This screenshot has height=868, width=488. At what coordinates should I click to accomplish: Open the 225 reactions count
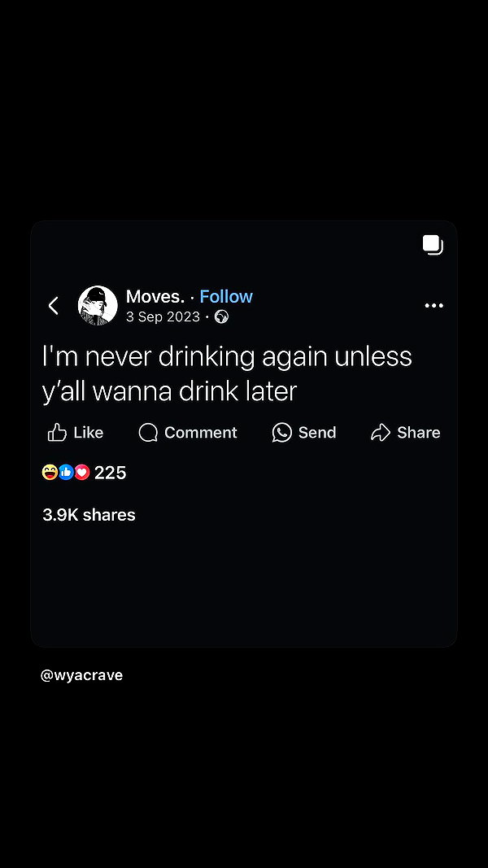[110, 473]
